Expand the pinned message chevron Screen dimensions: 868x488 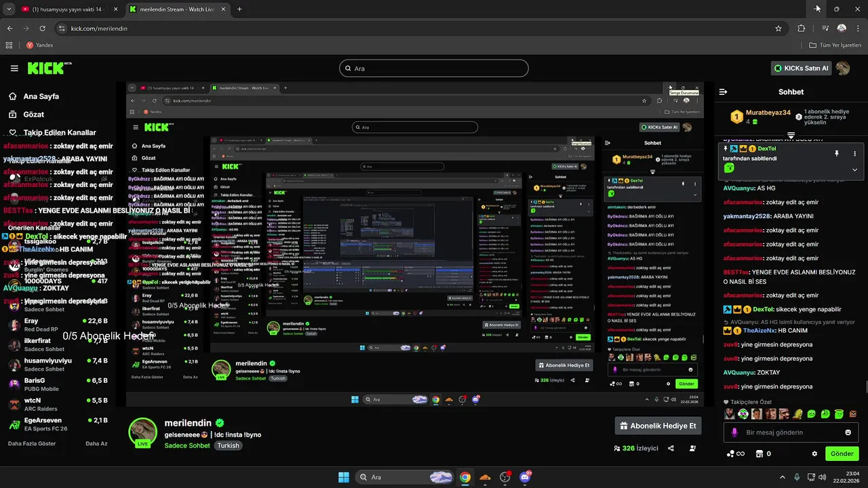854,169
